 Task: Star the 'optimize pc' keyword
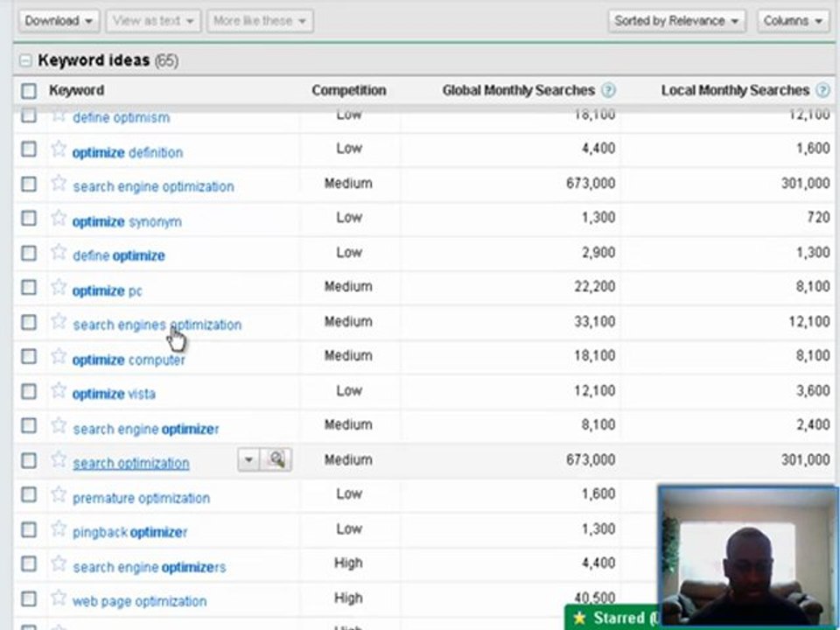[59, 287]
